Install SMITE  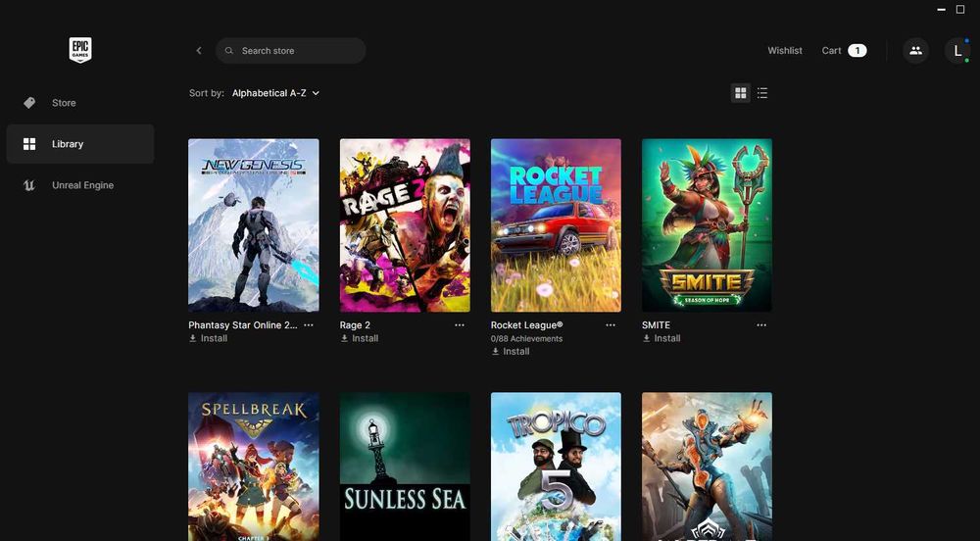click(x=661, y=338)
